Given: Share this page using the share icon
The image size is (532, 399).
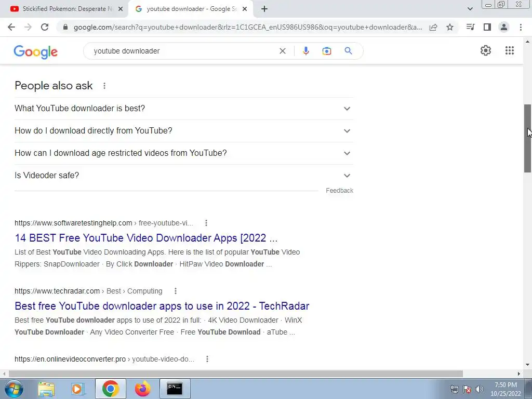Looking at the screenshot, I should point(433,27).
